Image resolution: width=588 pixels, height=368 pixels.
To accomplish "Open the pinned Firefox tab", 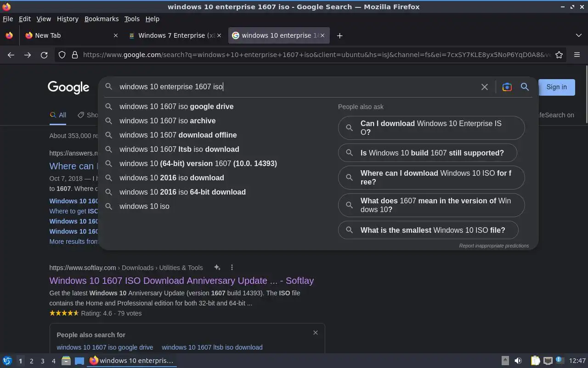I will (x=9, y=35).
